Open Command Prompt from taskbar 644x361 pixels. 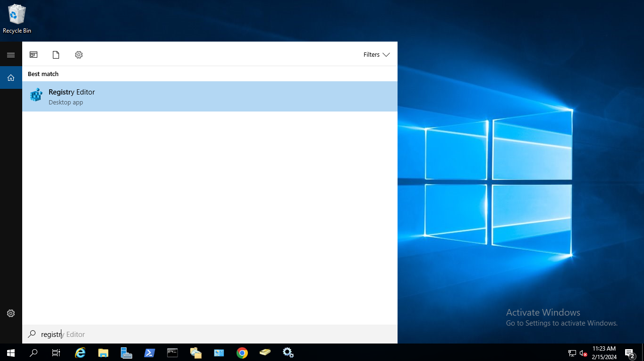coord(172,352)
